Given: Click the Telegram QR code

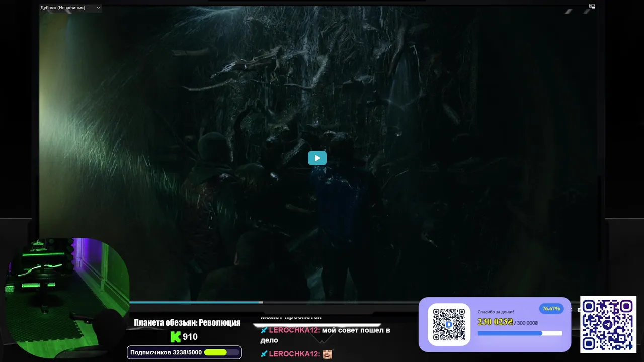Looking at the screenshot, I should pyautogui.click(x=608, y=324).
